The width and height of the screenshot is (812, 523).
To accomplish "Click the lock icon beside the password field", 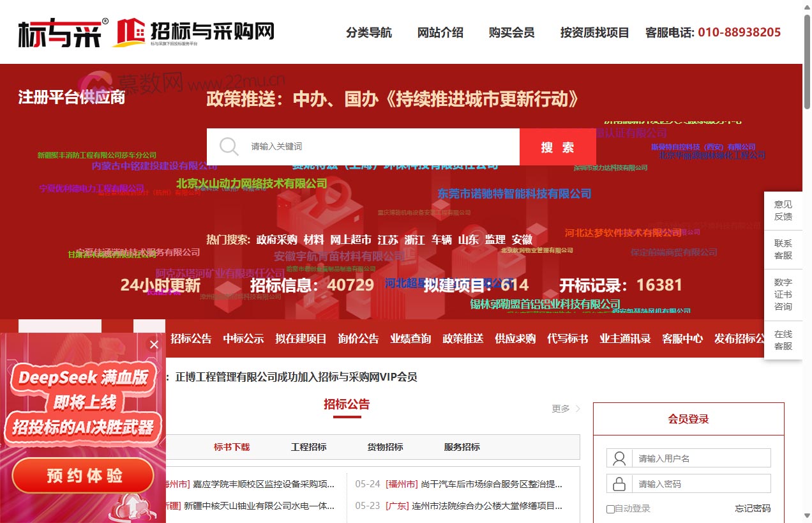I will 618,483.
